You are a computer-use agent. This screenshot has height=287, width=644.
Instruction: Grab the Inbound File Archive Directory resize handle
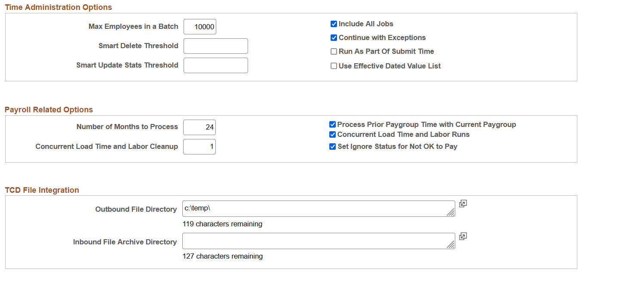coord(451,245)
